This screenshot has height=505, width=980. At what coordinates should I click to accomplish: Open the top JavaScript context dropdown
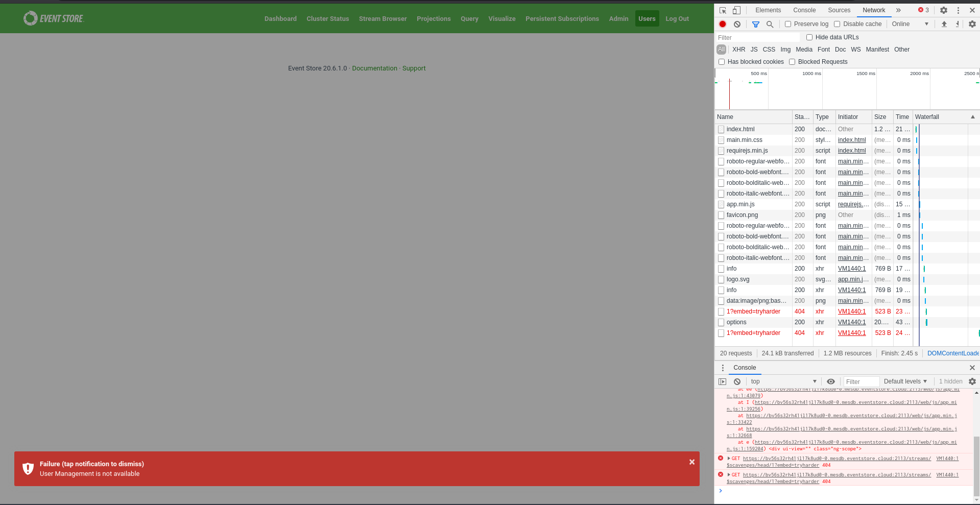tap(783, 381)
